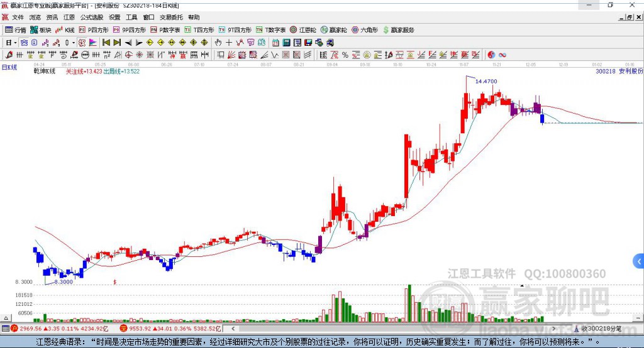Open the 公式选股 menu
Viewport: 644px width, 348px height.
point(92,17)
